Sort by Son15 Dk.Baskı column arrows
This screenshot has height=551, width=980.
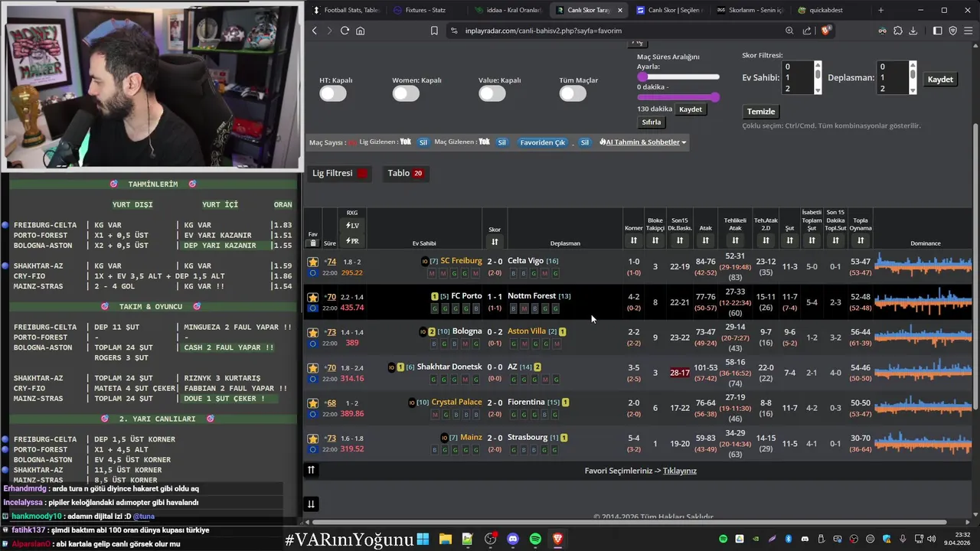[680, 240]
